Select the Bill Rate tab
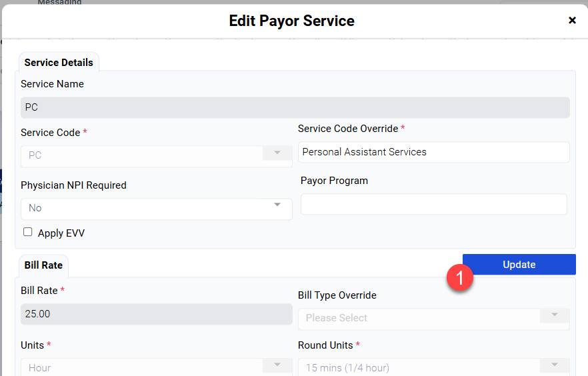Viewport: 588px width, 376px height. [43, 265]
